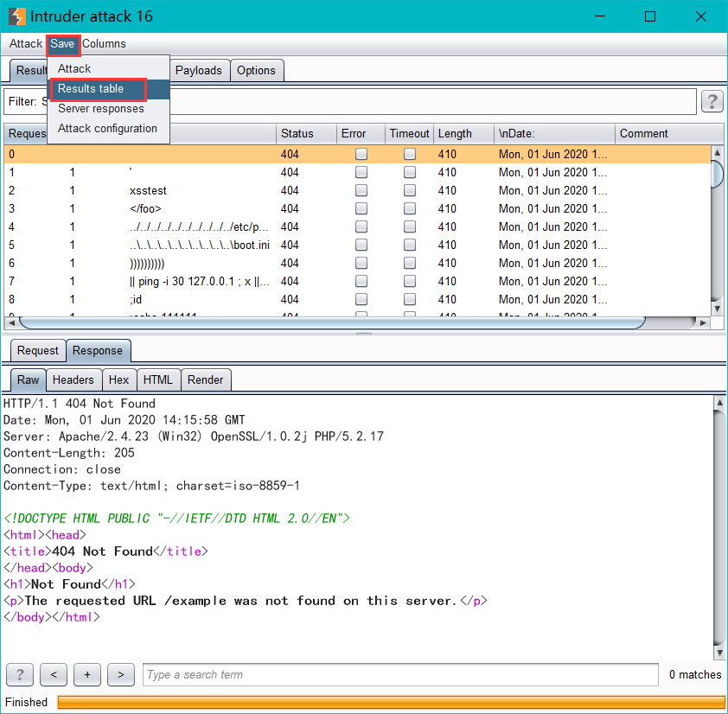Toggle Timeout checkbox for xsstest row
The image size is (728, 714).
[x=410, y=190]
